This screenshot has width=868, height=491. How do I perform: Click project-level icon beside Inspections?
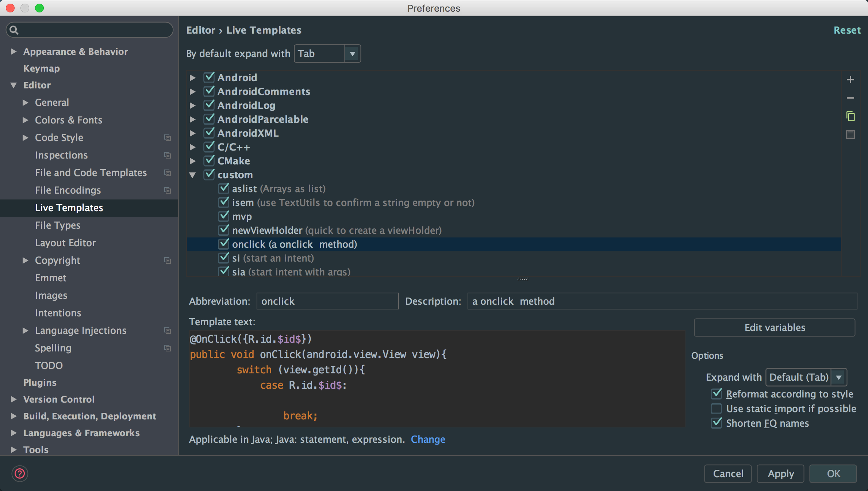tap(168, 155)
